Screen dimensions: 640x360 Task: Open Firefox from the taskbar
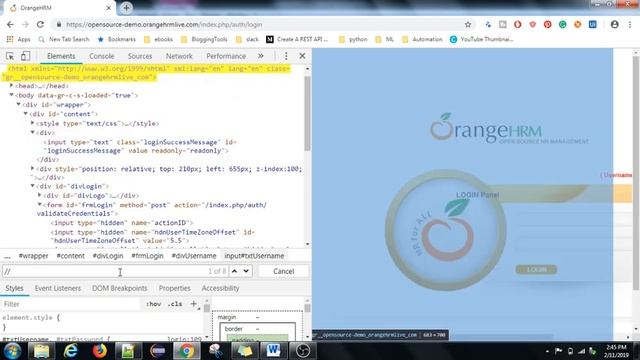[99, 351]
